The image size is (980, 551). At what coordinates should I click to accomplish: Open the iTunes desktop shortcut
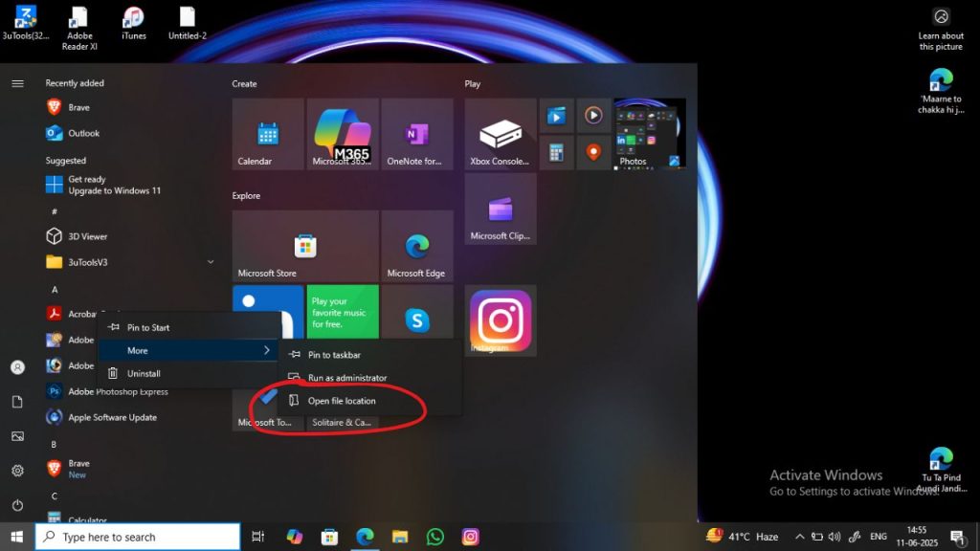click(x=134, y=23)
